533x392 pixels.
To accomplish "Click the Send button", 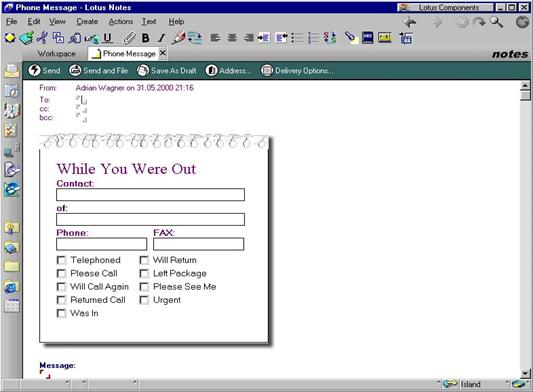I will click(44, 71).
